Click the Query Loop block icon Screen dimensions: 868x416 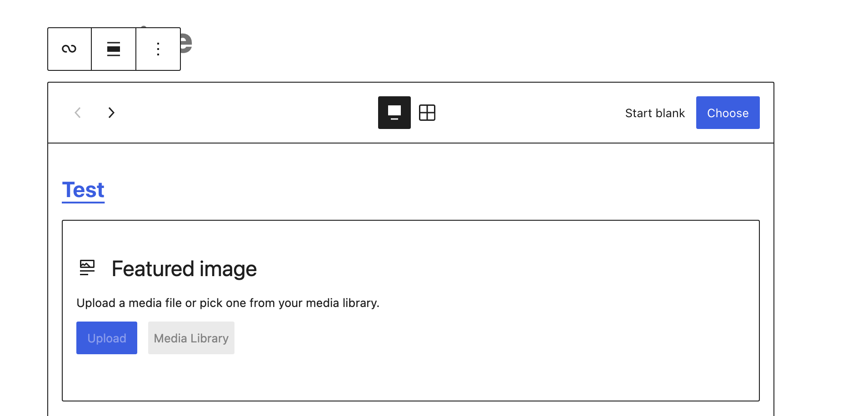[69, 49]
